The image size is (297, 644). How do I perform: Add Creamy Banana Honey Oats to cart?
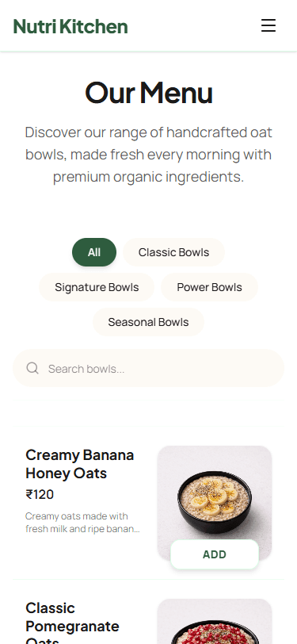point(215,554)
